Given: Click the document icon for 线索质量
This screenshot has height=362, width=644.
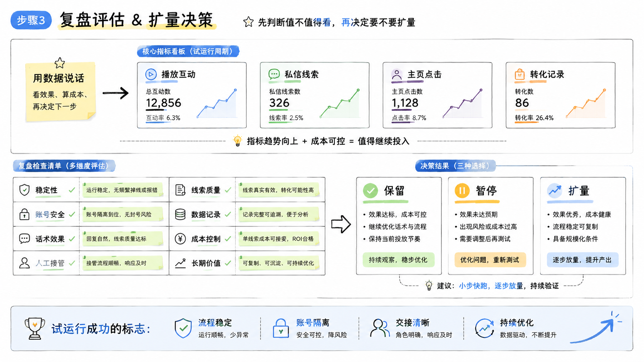Looking at the screenshot, I should coord(180,190).
